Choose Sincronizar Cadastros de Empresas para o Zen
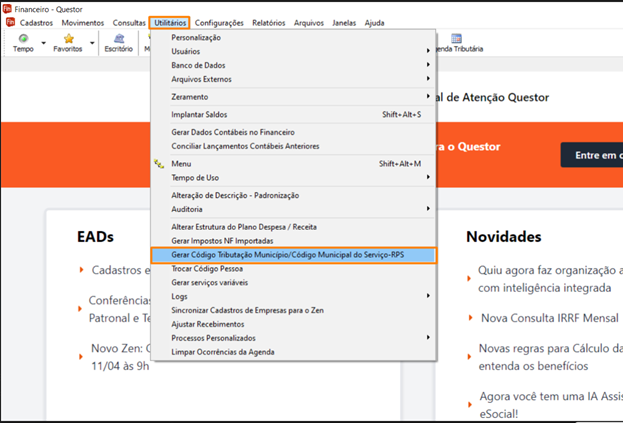 (x=293, y=310)
